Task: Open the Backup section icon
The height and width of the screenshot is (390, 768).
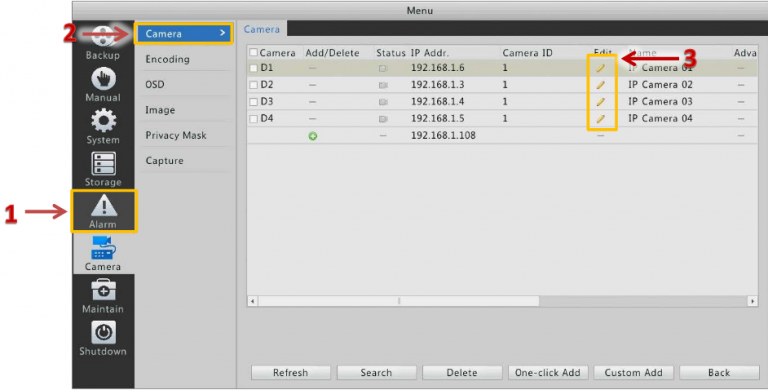Action: tap(103, 37)
